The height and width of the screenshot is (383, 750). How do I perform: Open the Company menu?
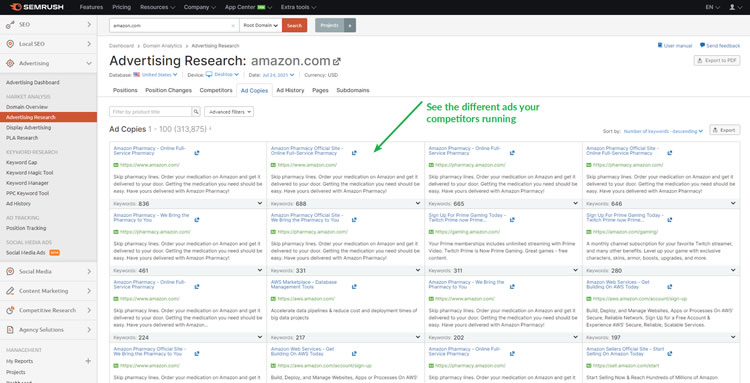(199, 7)
